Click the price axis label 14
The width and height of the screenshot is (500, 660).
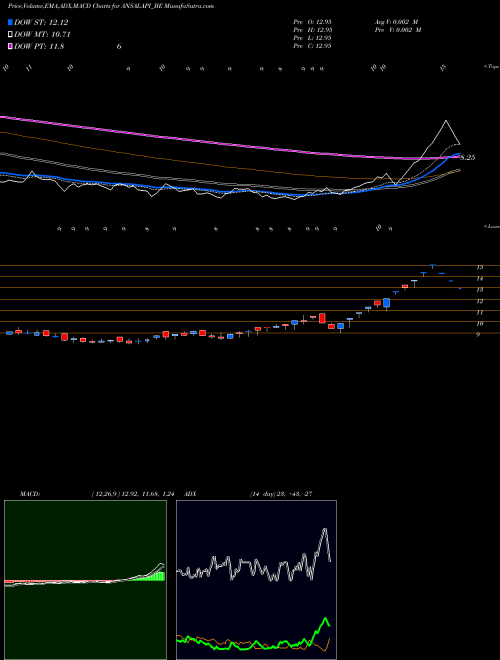click(x=480, y=278)
